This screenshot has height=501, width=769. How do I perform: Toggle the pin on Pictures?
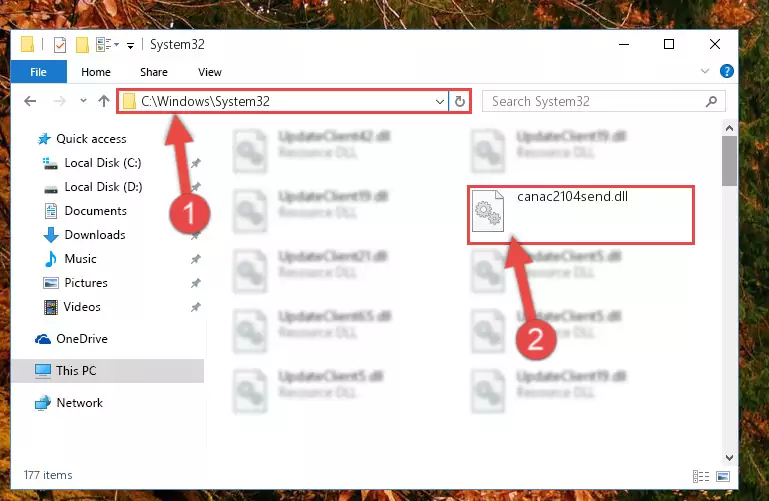(x=196, y=283)
